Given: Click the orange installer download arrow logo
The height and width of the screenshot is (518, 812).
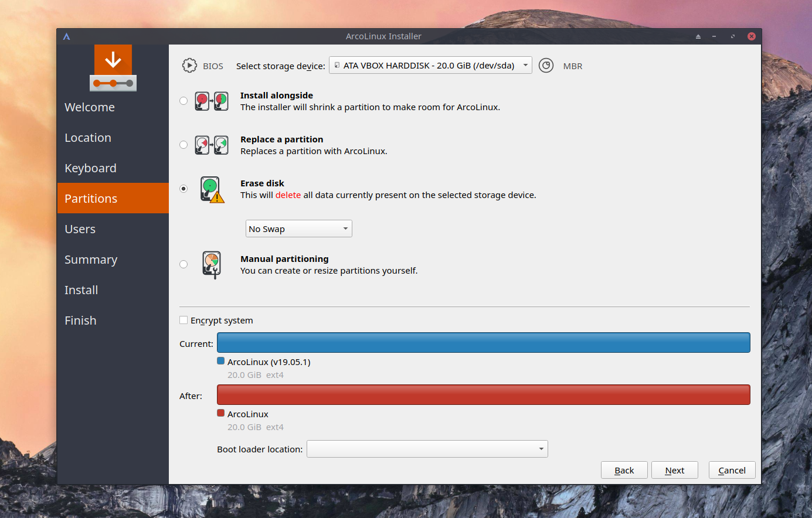Looking at the screenshot, I should (x=113, y=68).
